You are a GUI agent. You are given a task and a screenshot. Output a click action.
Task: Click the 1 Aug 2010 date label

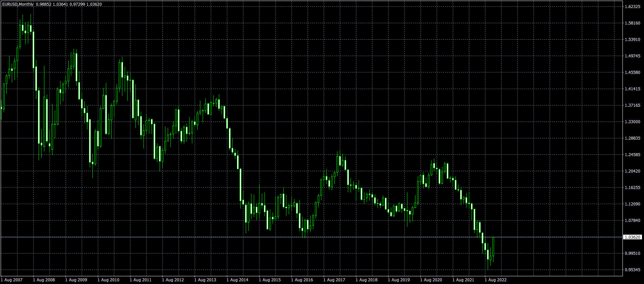[109, 280]
